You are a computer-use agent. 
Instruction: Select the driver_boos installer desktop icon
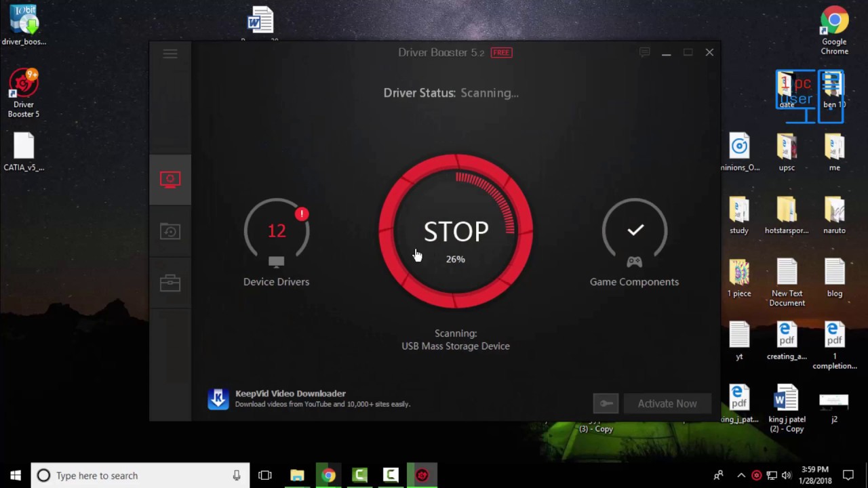coord(24,26)
